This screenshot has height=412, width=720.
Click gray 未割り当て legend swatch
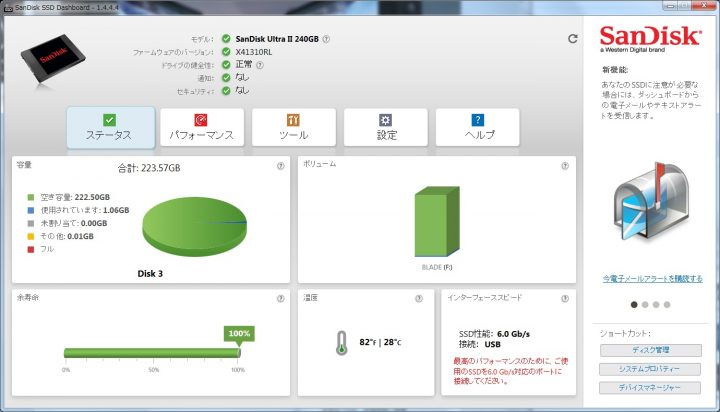(31, 223)
